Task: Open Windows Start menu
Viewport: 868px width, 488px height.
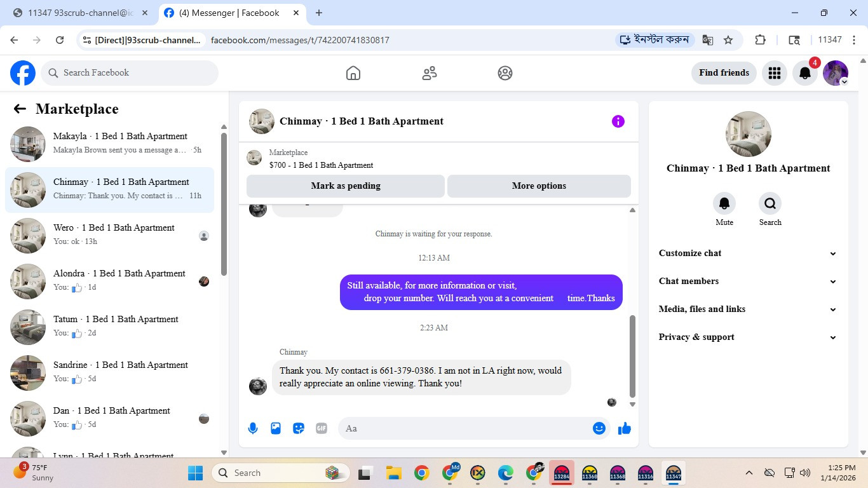Action: click(195, 473)
